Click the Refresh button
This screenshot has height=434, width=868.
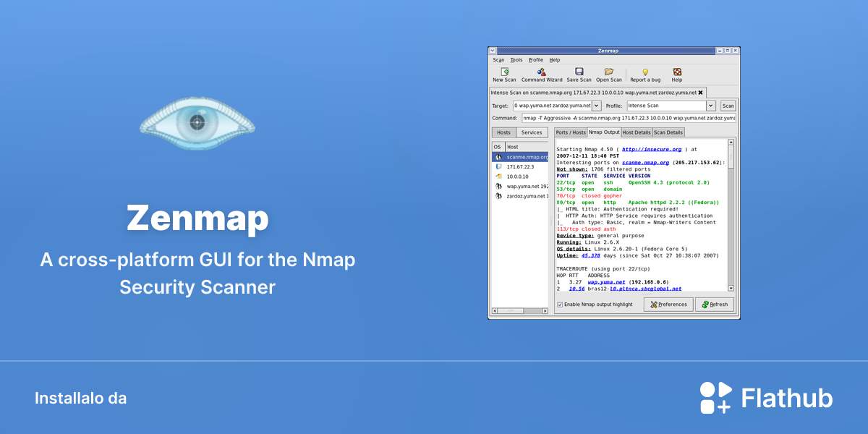(715, 305)
